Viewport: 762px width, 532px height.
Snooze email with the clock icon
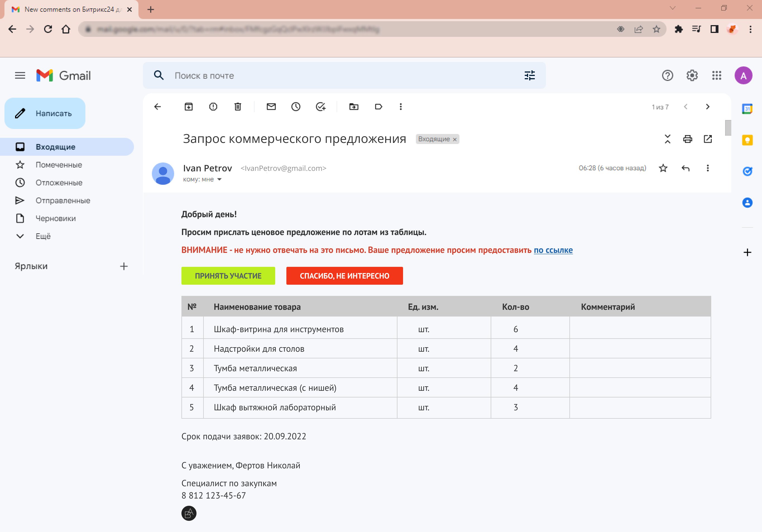tap(296, 107)
